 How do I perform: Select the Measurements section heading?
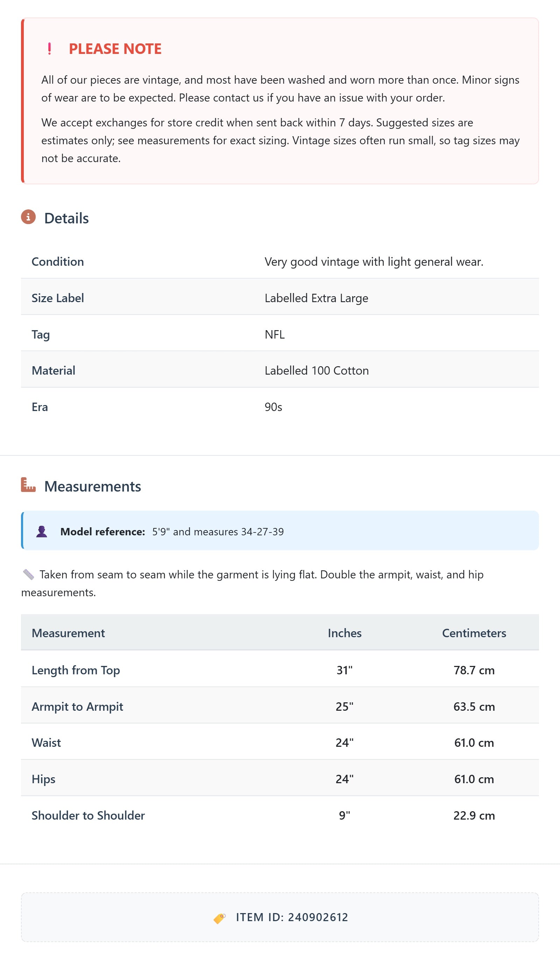coord(92,486)
